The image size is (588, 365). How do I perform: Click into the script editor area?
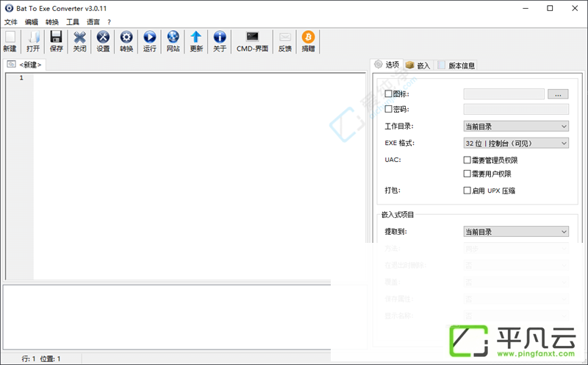[x=198, y=177]
